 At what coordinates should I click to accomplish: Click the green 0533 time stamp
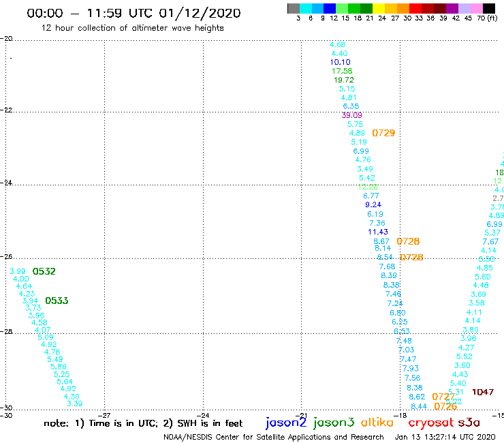57,301
